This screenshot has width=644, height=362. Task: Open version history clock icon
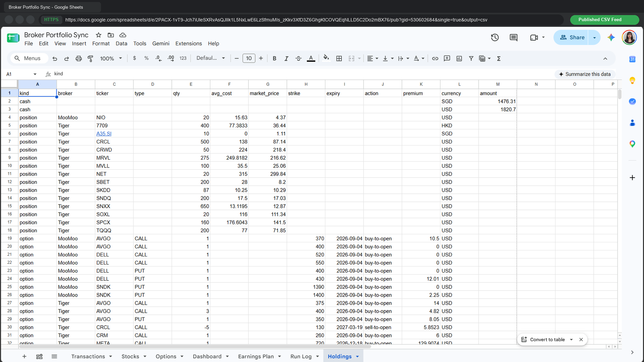coord(495,38)
